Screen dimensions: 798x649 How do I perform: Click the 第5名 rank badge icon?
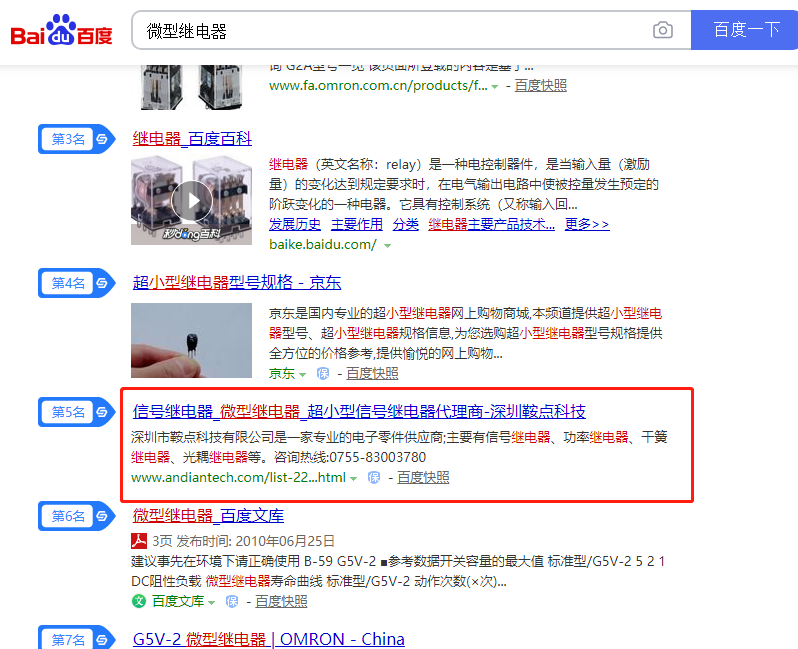pos(76,412)
